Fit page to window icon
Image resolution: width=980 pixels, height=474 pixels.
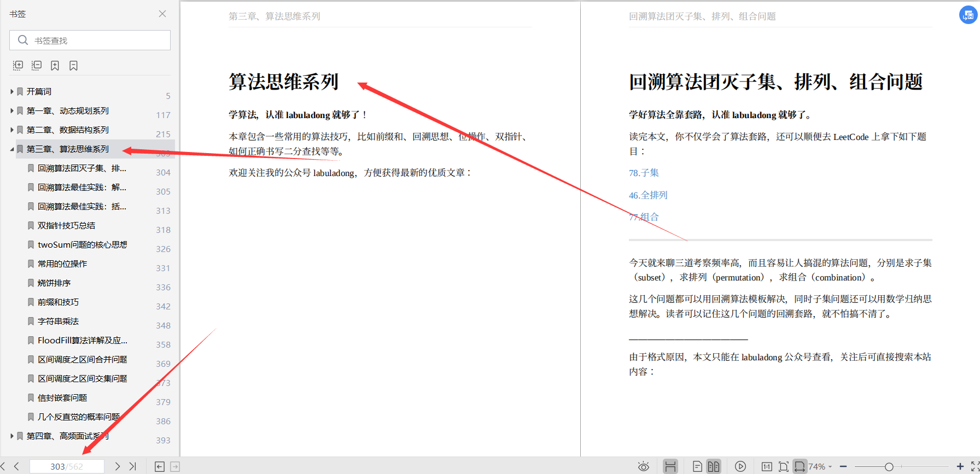click(784, 466)
